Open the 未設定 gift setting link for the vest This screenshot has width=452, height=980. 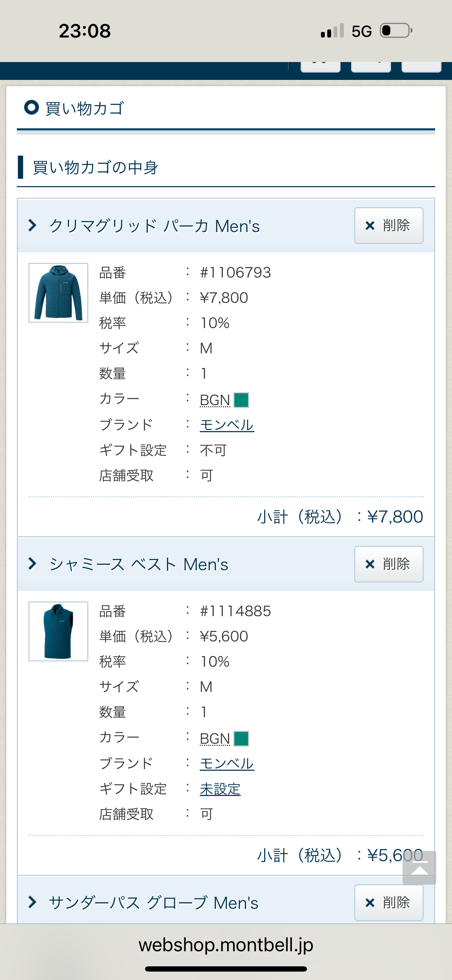click(220, 789)
